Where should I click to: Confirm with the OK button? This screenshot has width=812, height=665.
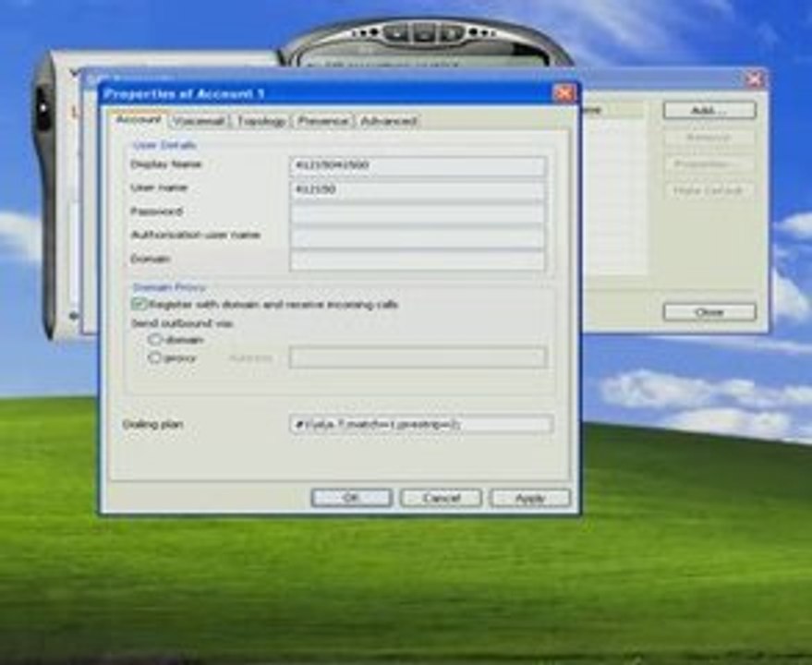(351, 498)
